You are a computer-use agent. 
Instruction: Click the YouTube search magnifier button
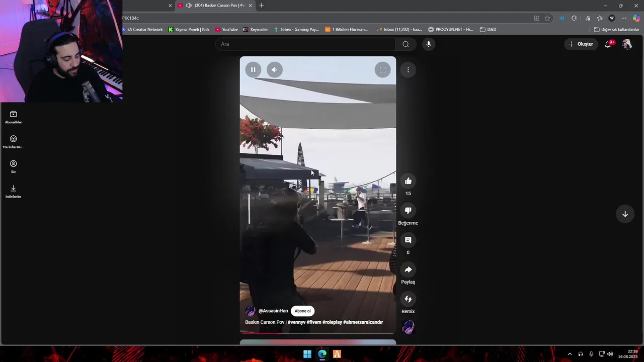[x=406, y=44]
